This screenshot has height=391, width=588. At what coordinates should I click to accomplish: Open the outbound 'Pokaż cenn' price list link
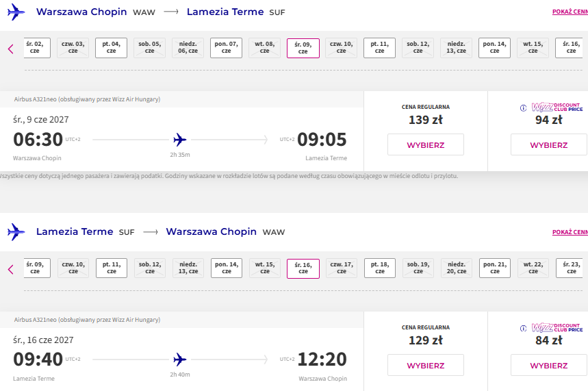[x=570, y=12]
